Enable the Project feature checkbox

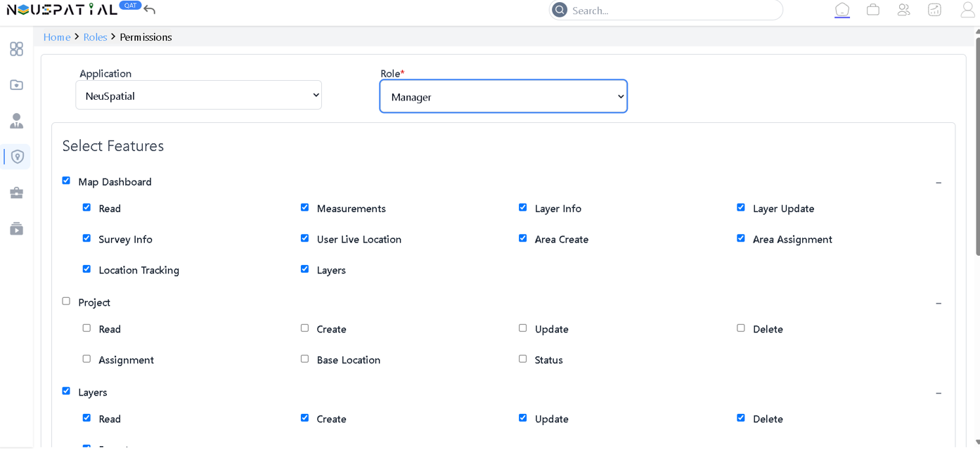coord(66,301)
